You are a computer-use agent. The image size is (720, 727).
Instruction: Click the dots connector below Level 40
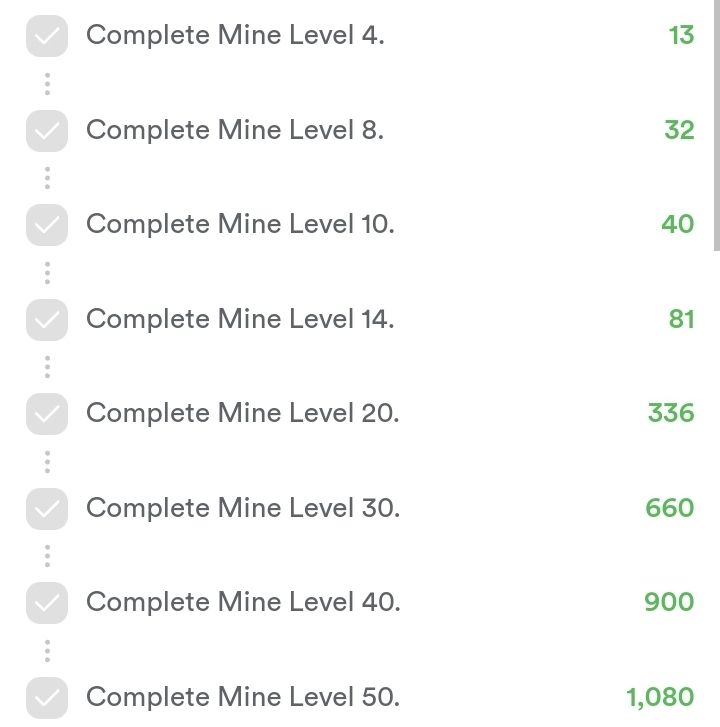[47, 650]
